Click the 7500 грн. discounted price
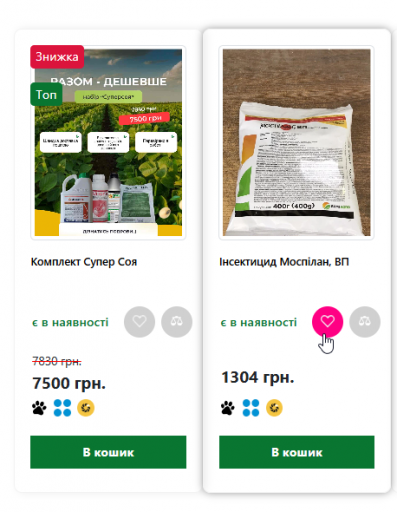The width and height of the screenshot is (397, 512). [69, 383]
